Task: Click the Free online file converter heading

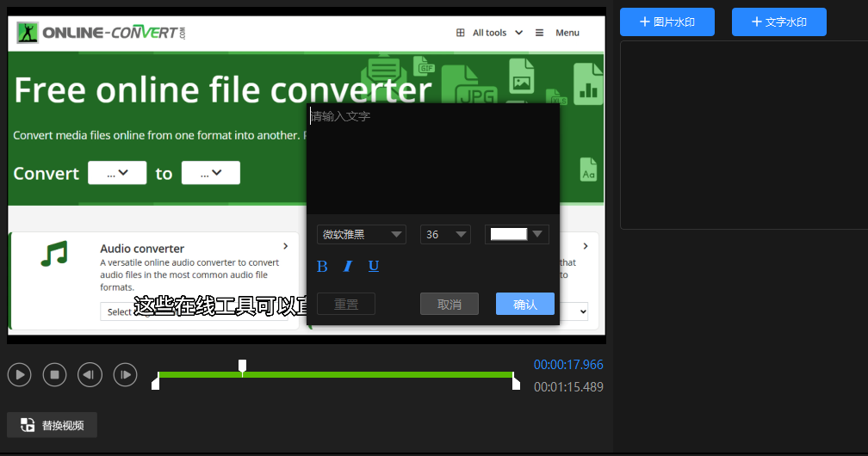Action: [222, 90]
